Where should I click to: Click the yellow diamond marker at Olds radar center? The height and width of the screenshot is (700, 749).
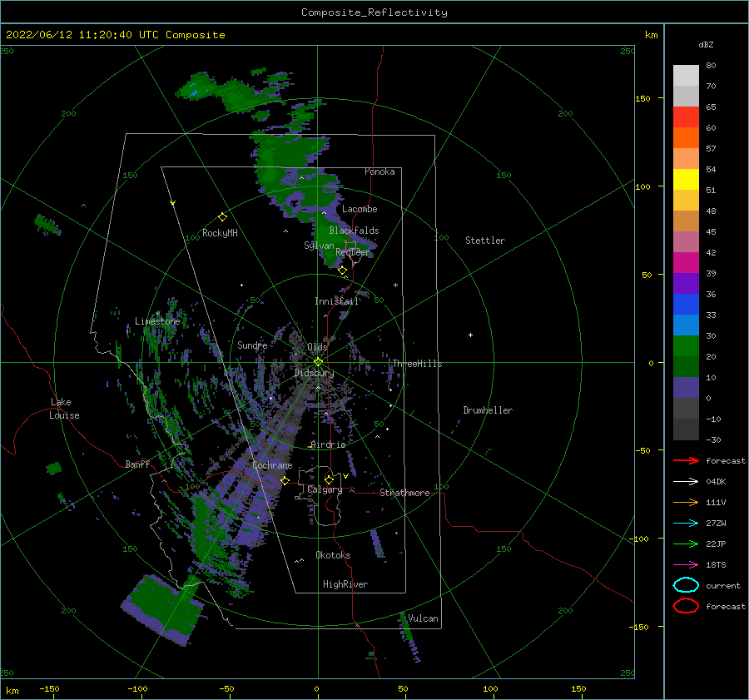tap(318, 362)
